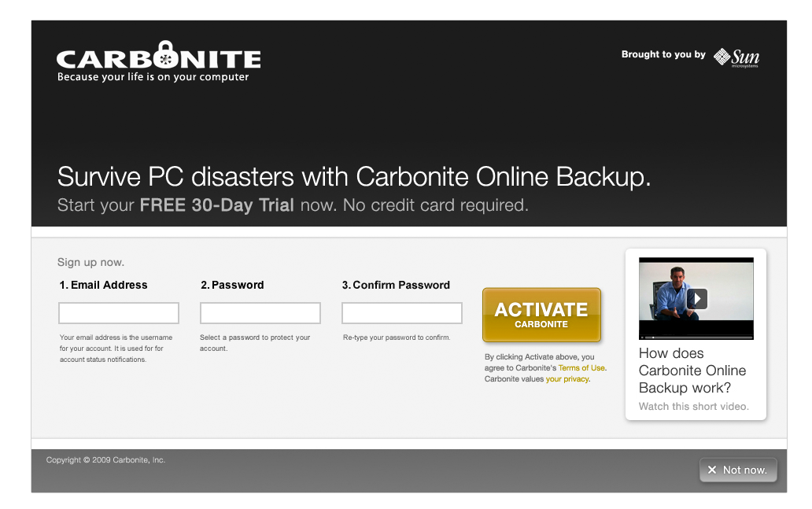This screenshot has width=812, height=509.
Task: Click into the Password field
Action: [260, 313]
